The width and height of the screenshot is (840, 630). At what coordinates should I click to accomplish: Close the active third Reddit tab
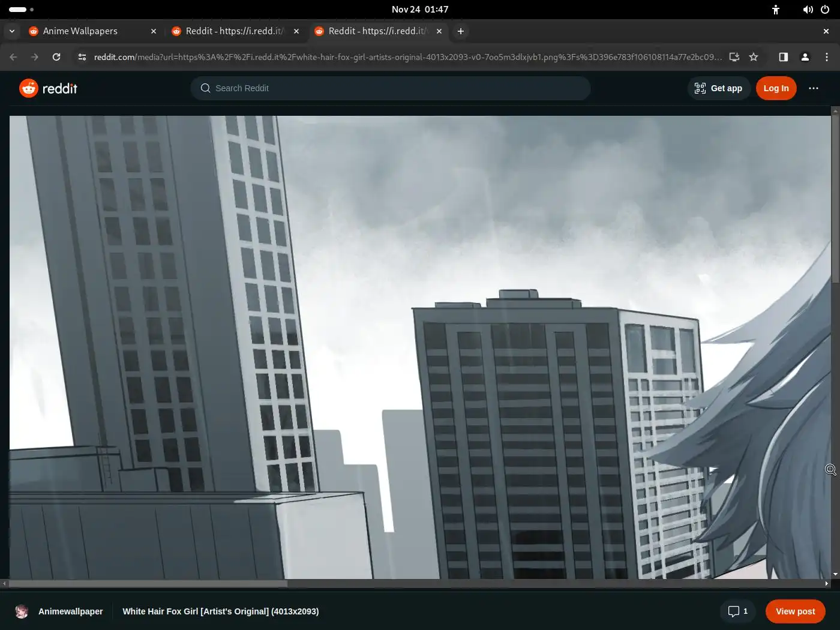(x=439, y=31)
